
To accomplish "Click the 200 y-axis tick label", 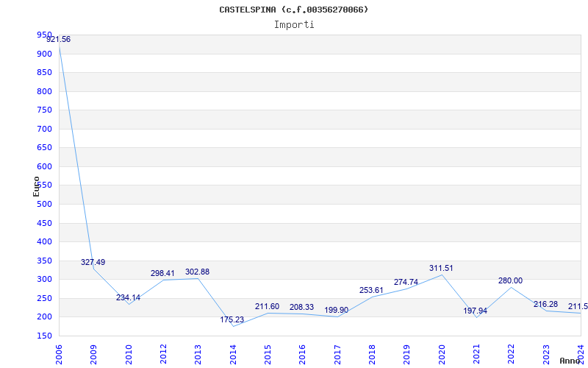I will [x=44, y=317].
